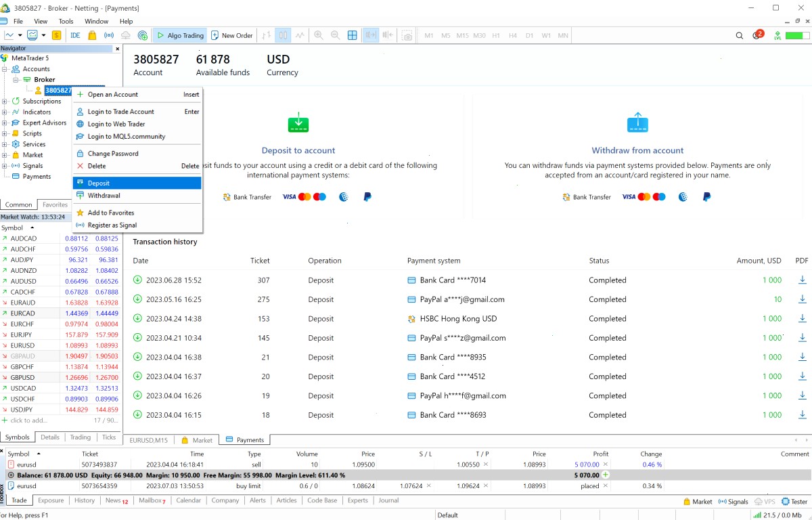812x520 pixels.
Task: Select the M15 timeframe button
Action: 463,35
